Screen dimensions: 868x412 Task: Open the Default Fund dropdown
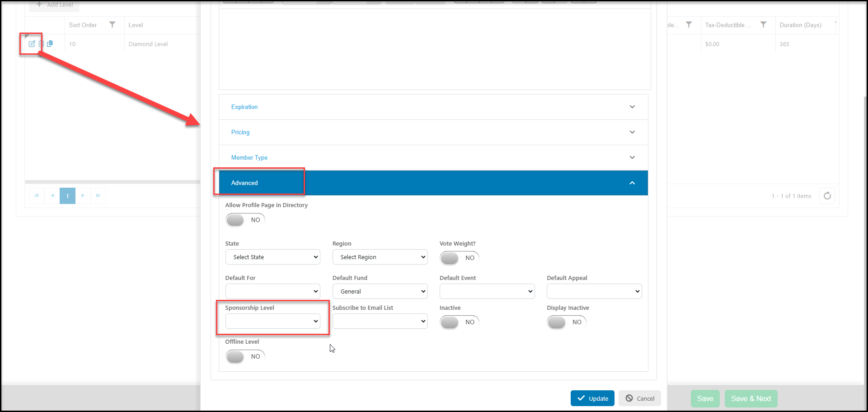click(380, 291)
